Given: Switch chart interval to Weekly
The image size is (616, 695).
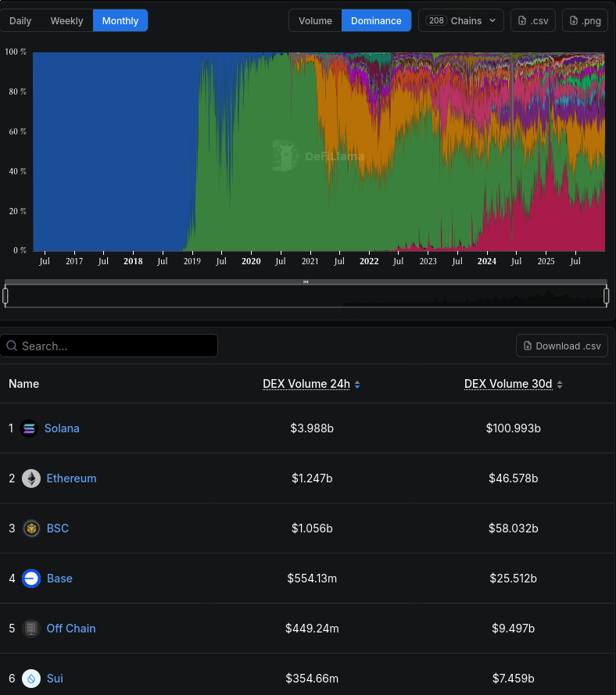Looking at the screenshot, I should pos(66,21).
